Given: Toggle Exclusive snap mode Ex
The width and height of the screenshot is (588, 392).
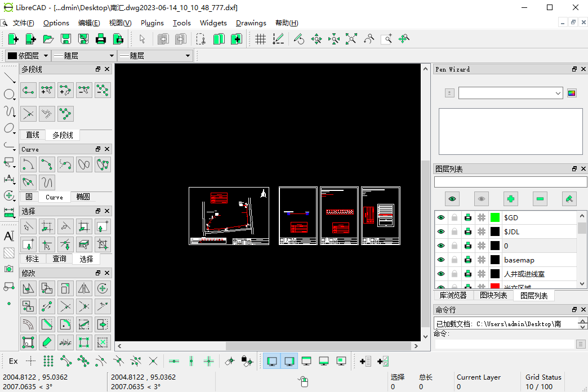Looking at the screenshot, I should coord(13,361).
